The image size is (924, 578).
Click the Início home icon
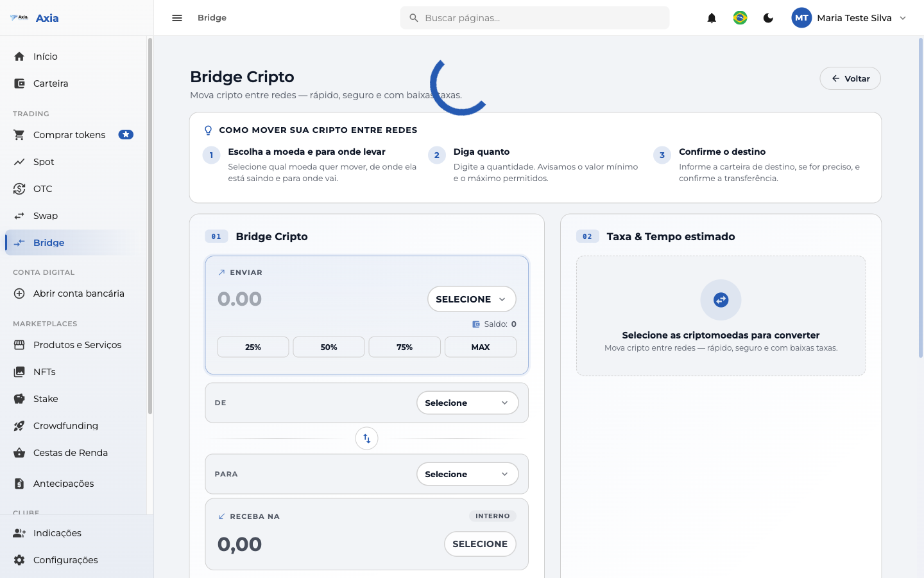coord(19,57)
